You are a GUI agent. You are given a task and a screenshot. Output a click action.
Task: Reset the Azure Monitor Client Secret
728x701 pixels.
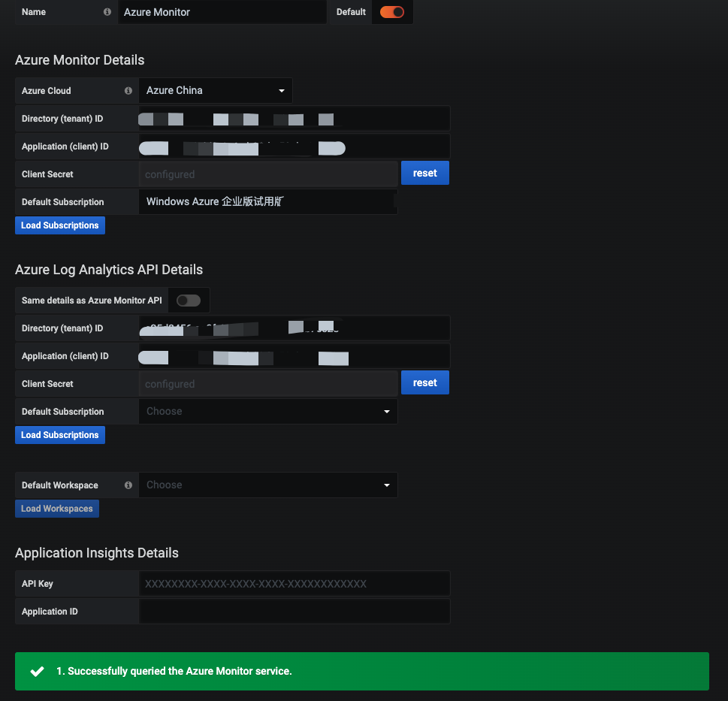tap(424, 173)
